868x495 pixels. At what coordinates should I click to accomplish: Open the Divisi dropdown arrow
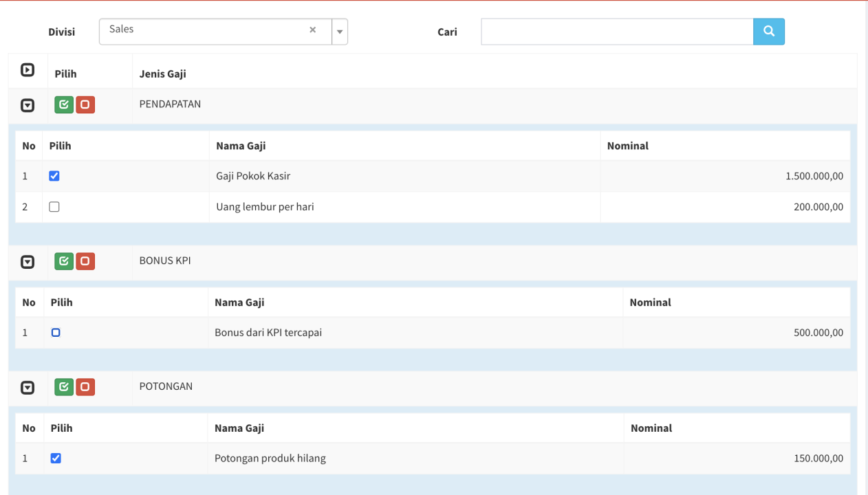click(340, 32)
